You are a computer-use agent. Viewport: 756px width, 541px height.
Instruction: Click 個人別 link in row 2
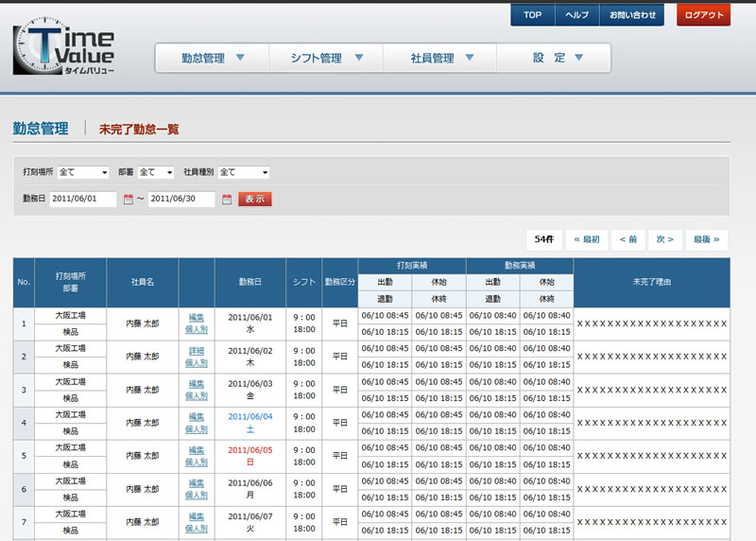(197, 363)
